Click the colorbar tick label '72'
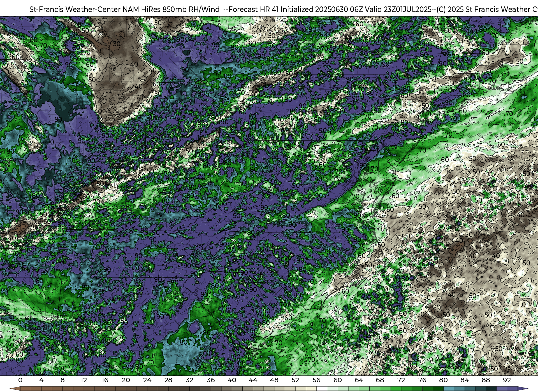The height and width of the screenshot is (392, 538). [x=401, y=380]
